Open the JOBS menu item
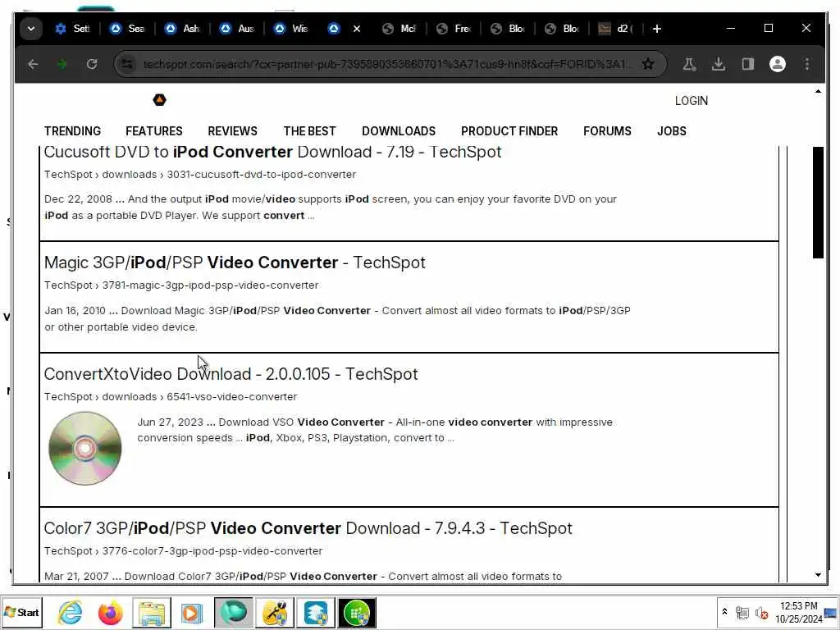Image resolution: width=840 pixels, height=630 pixels. 672,131
